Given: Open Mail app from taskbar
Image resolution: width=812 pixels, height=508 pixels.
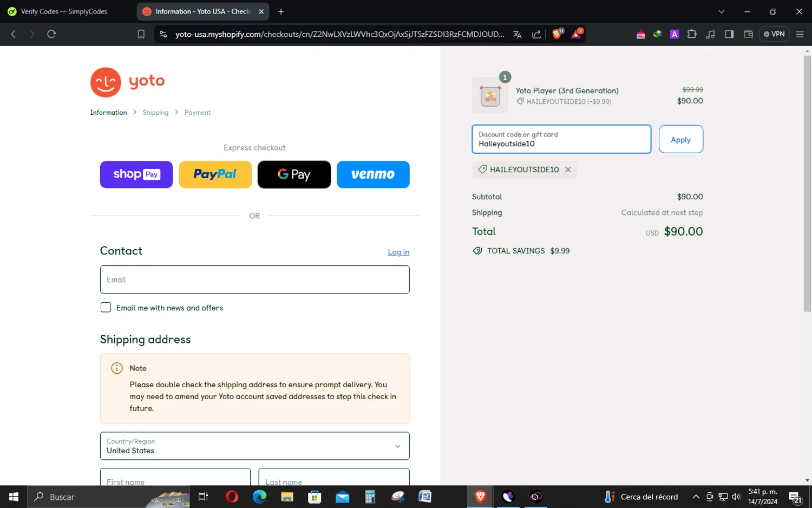Looking at the screenshot, I should (x=342, y=497).
